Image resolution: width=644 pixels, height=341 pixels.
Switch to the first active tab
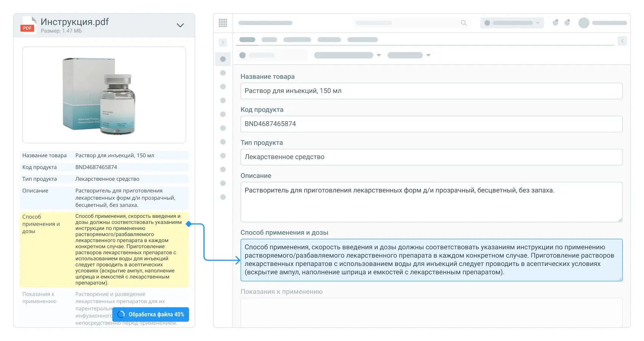pos(247,39)
